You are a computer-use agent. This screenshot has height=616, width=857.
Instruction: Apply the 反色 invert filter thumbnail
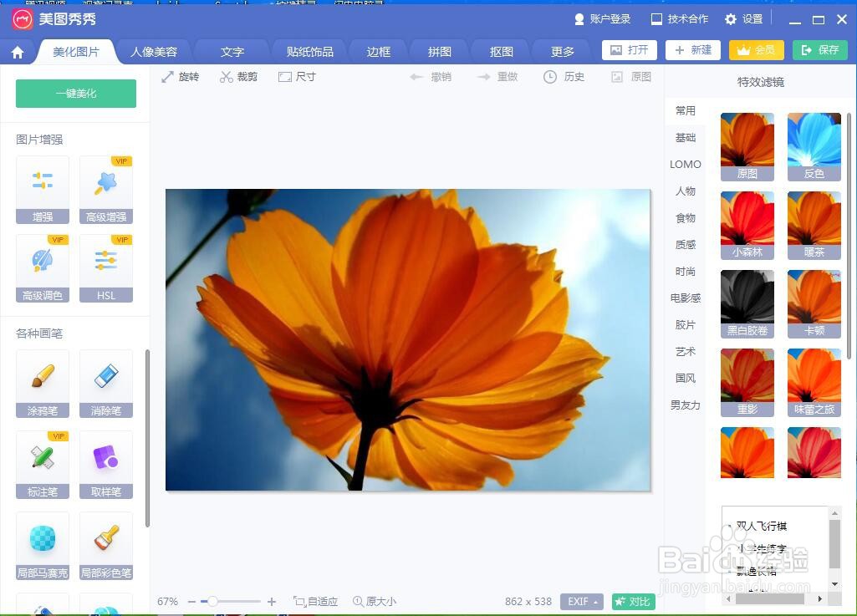pyautogui.click(x=814, y=146)
